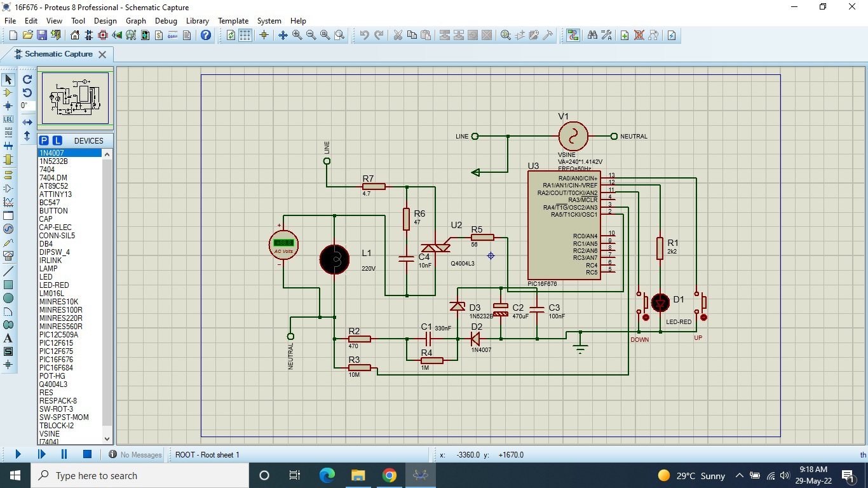The height and width of the screenshot is (488, 868).
Task: Zoom in on the schematic
Action: 297,36
